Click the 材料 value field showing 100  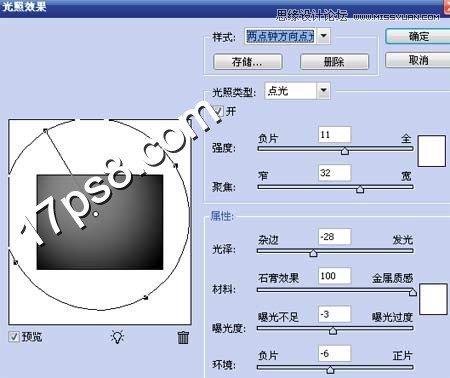[334, 276]
